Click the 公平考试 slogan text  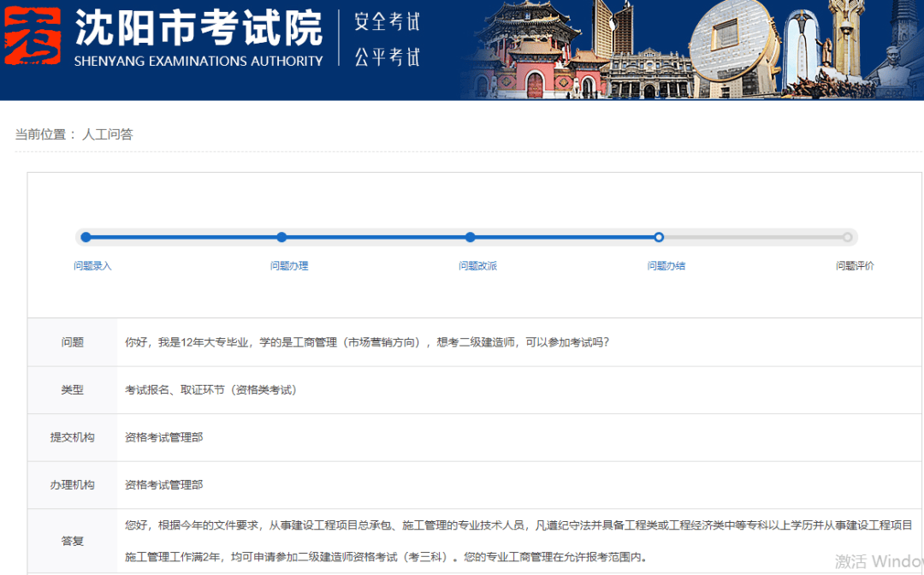pyautogui.click(x=388, y=57)
